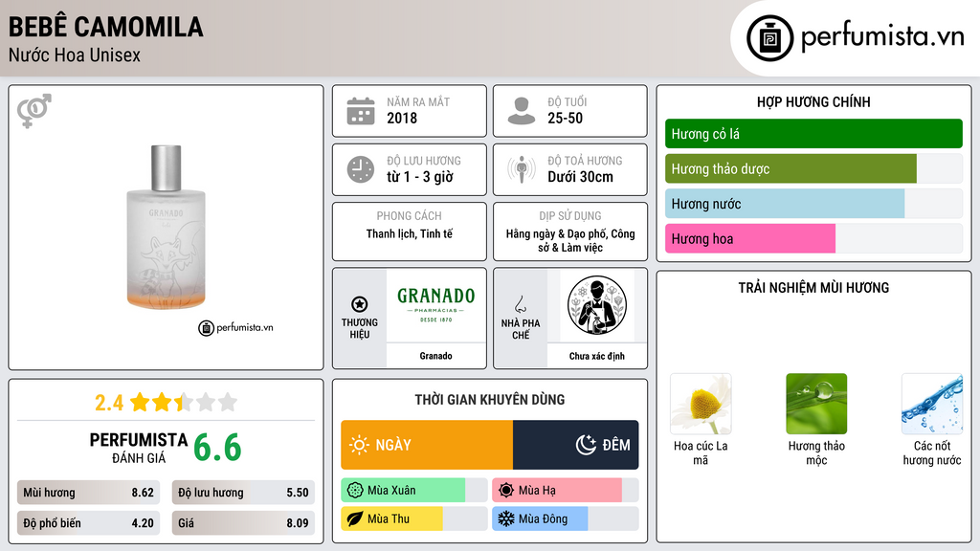Click the Mùi hương 8.62 score bar
Image resolution: width=980 pixels, height=551 pixels.
point(89,493)
